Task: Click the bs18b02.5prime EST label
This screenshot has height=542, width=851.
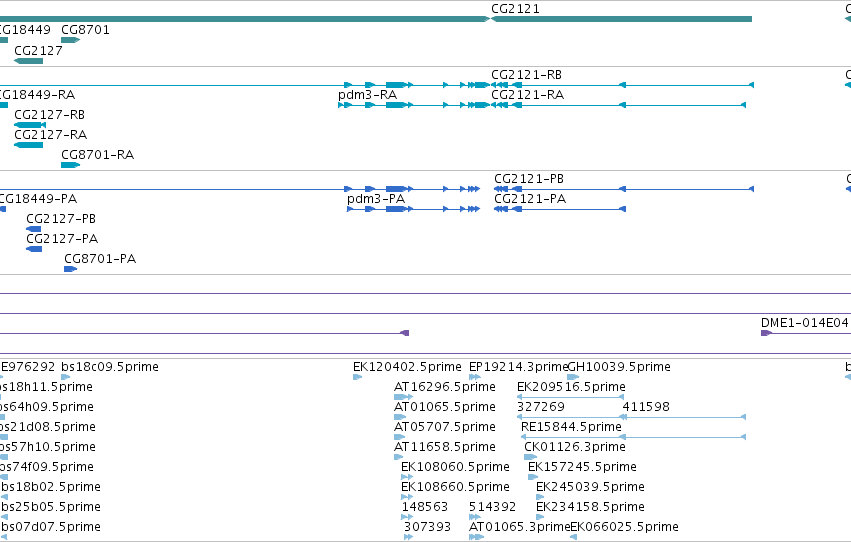Action: (51, 487)
